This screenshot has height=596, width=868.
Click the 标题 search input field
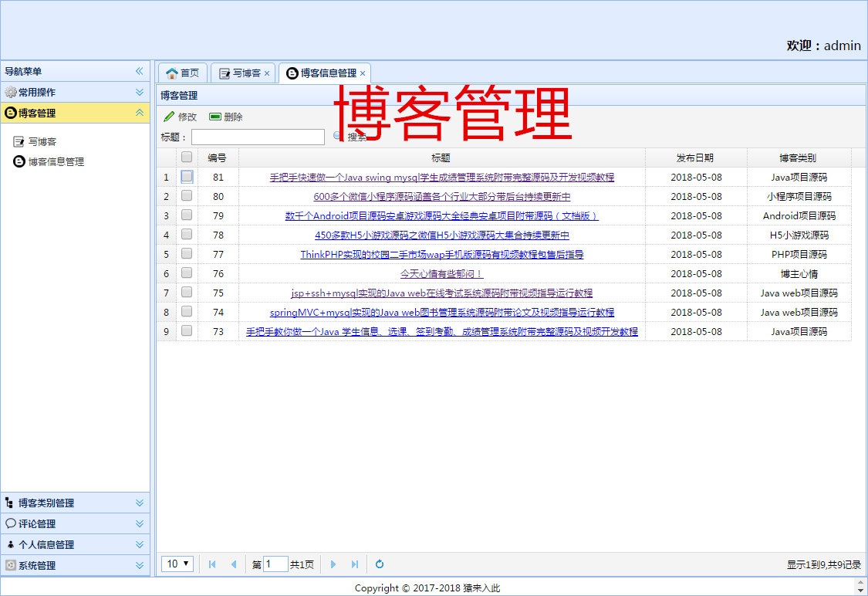(x=258, y=137)
